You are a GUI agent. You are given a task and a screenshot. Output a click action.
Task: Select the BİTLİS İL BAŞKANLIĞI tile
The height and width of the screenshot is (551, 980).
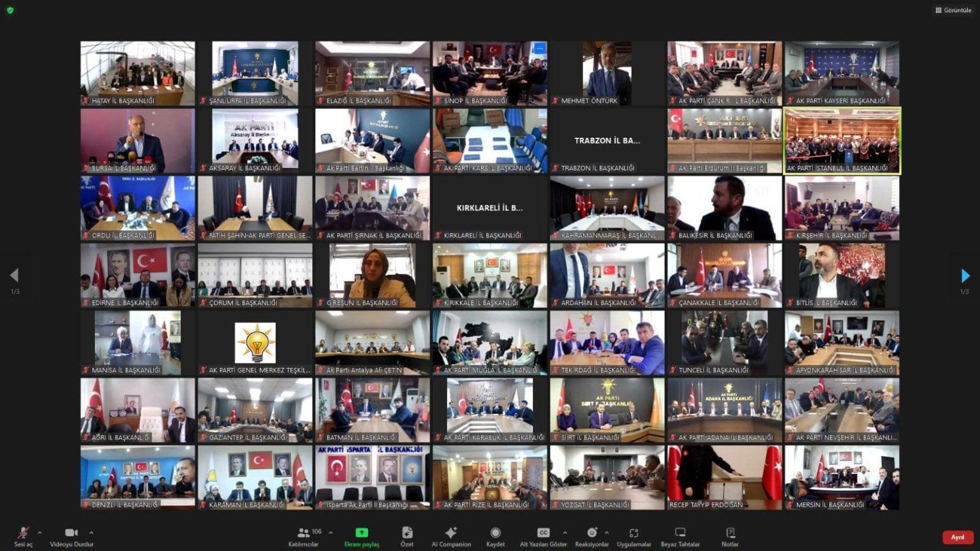[842, 275]
